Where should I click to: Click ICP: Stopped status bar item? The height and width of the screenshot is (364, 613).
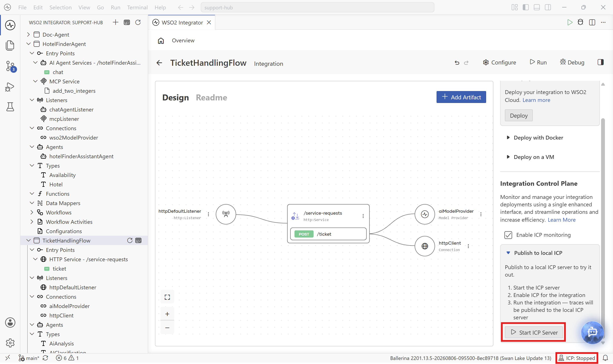click(x=577, y=358)
